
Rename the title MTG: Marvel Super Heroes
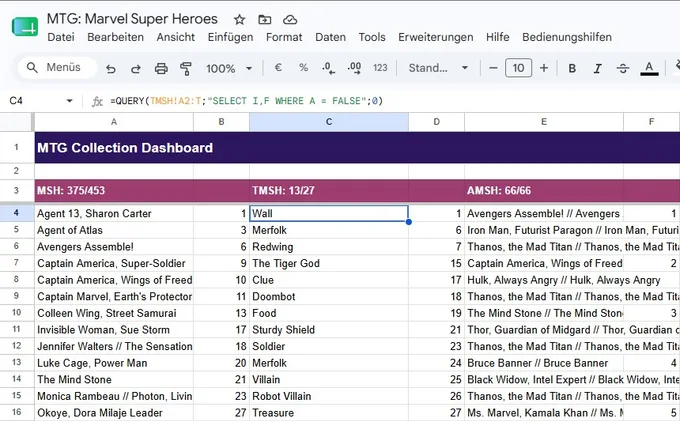point(132,19)
